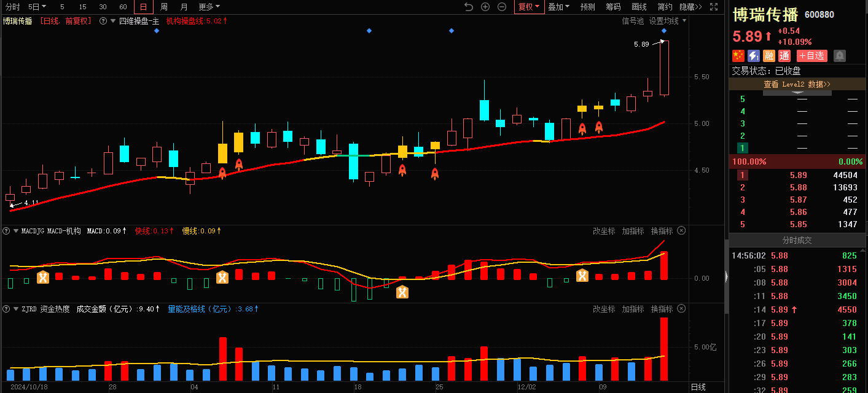Click the orange X signal below the zero line

[402, 292]
